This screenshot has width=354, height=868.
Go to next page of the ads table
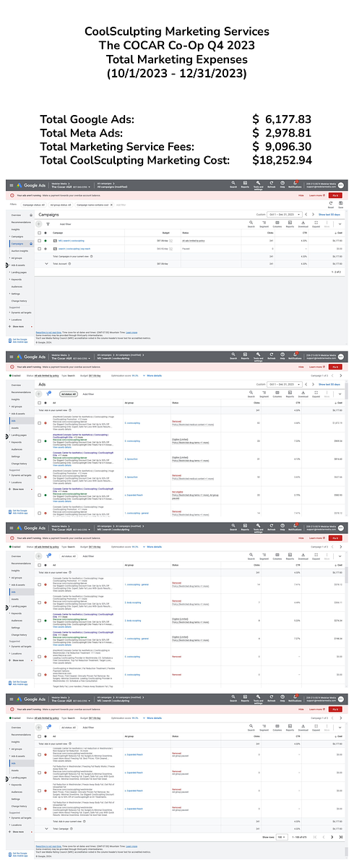coord(332,837)
